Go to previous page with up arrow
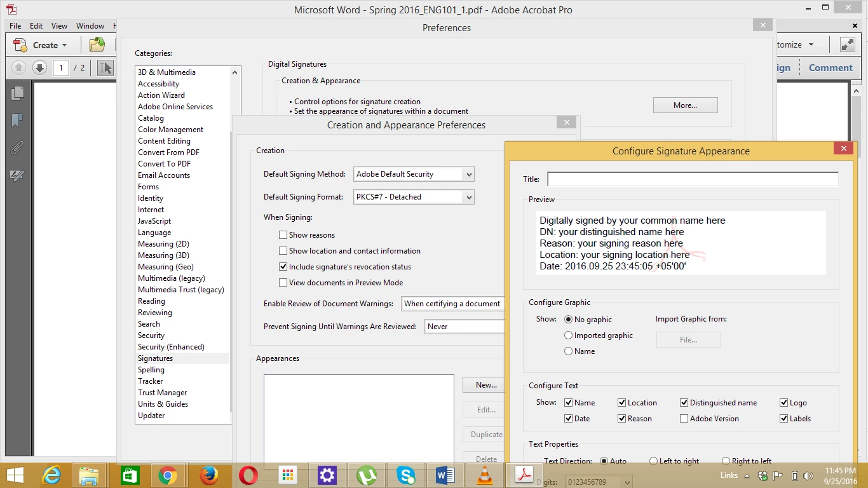 click(x=18, y=67)
